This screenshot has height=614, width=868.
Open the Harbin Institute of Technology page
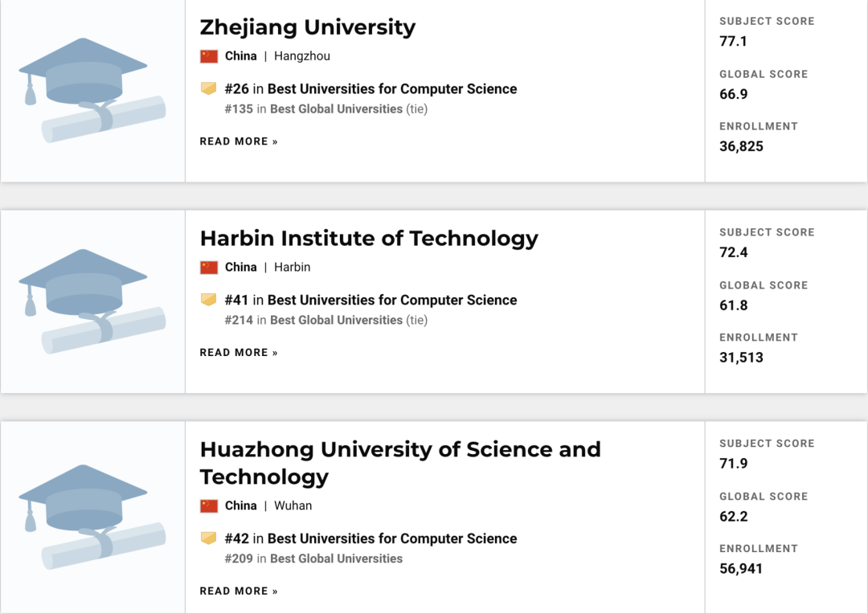click(x=369, y=238)
